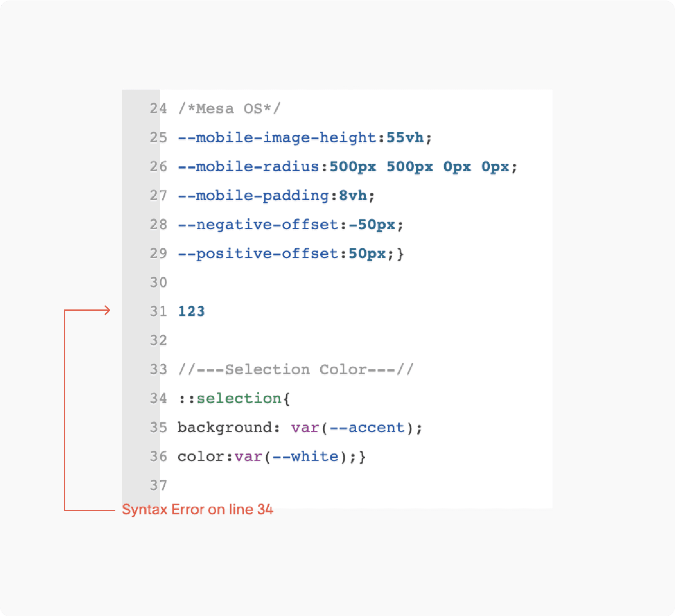
Task: Click empty line 32 in the editor
Action: pyautogui.click(x=356, y=340)
